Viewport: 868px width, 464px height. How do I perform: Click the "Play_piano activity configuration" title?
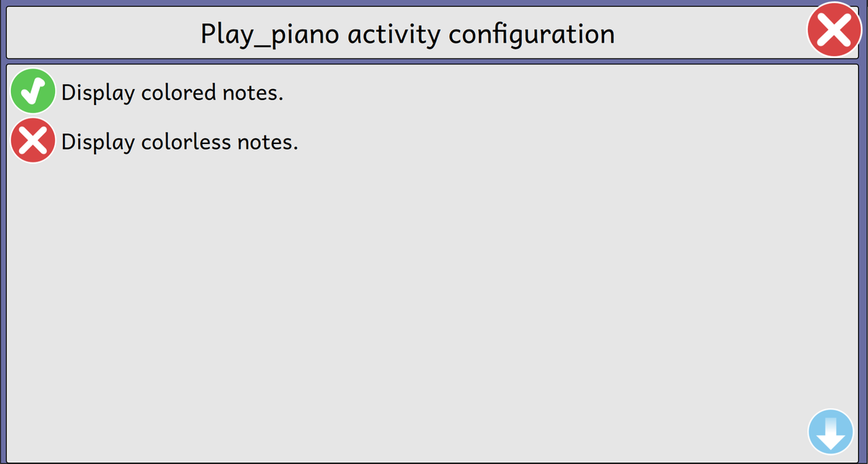[407, 33]
